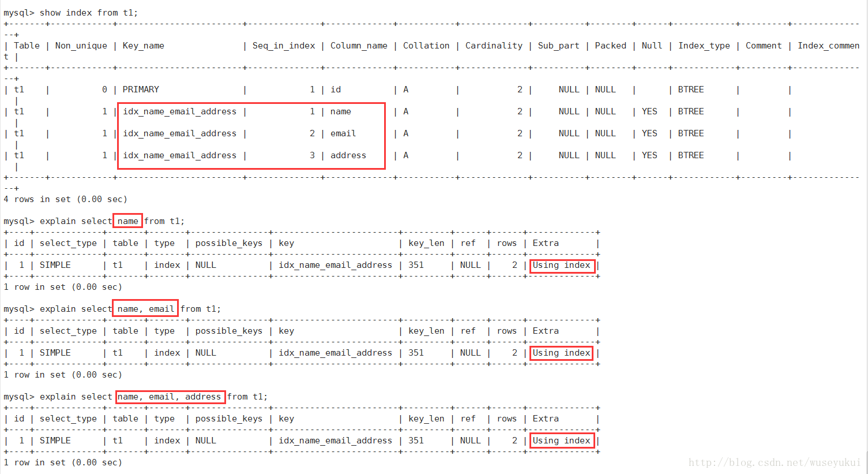Click the BTREE index type on PRIMARY row

(x=690, y=89)
